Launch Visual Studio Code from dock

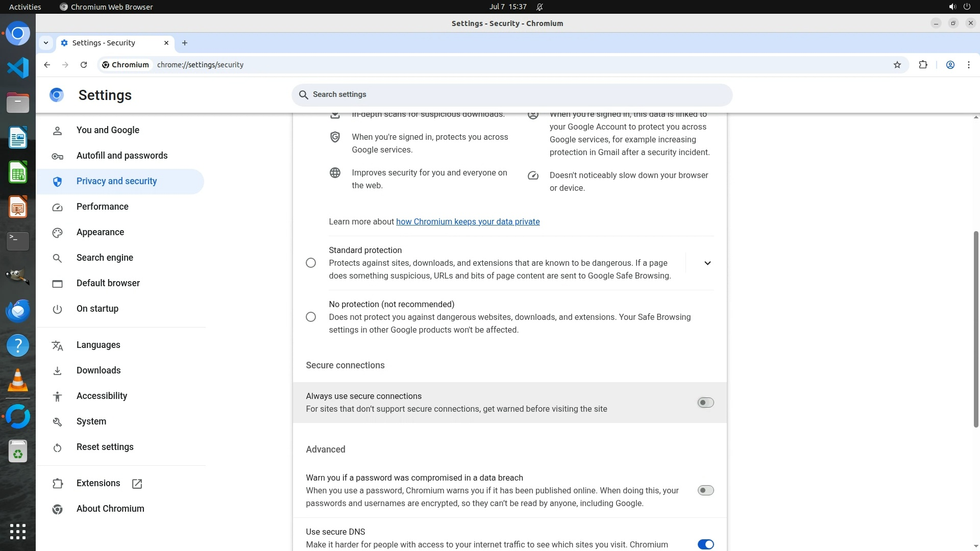coord(18,68)
